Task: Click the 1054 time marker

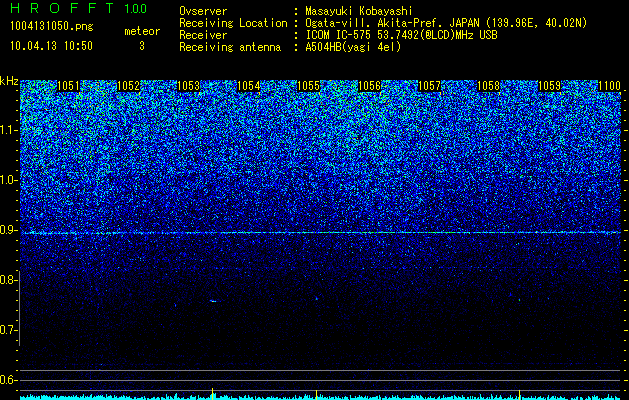Action: (x=249, y=86)
